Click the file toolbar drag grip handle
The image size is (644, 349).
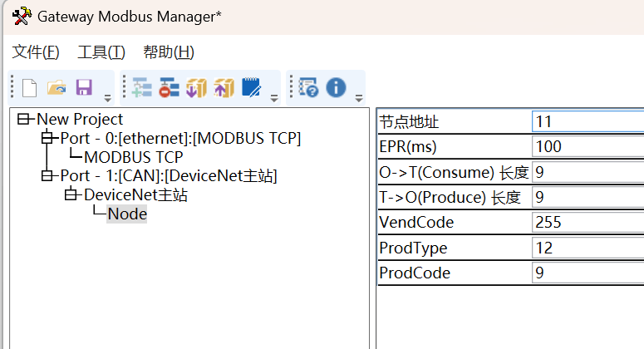12,86
